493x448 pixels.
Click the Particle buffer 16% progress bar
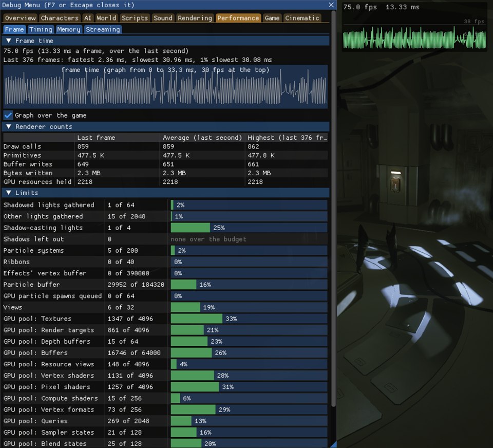[x=249, y=285]
